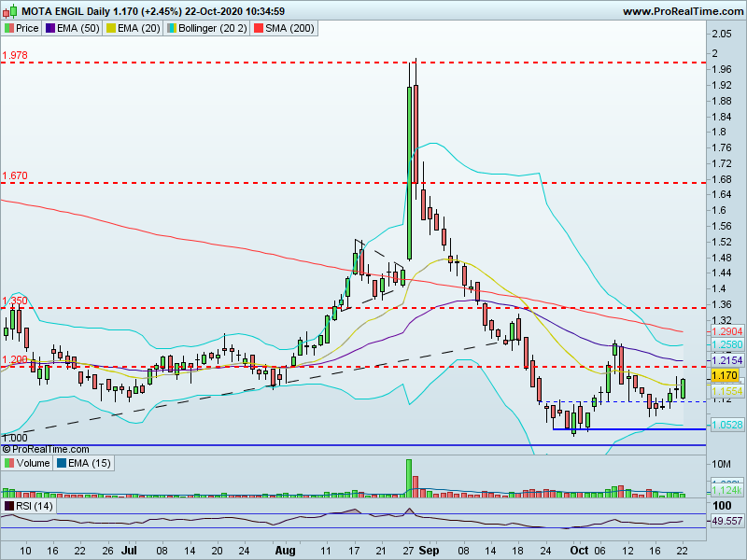This screenshot has width=747, height=560.
Task: Click the candlestick icon beside MOTA ENGIL title
Action: pyautogui.click(x=10, y=10)
